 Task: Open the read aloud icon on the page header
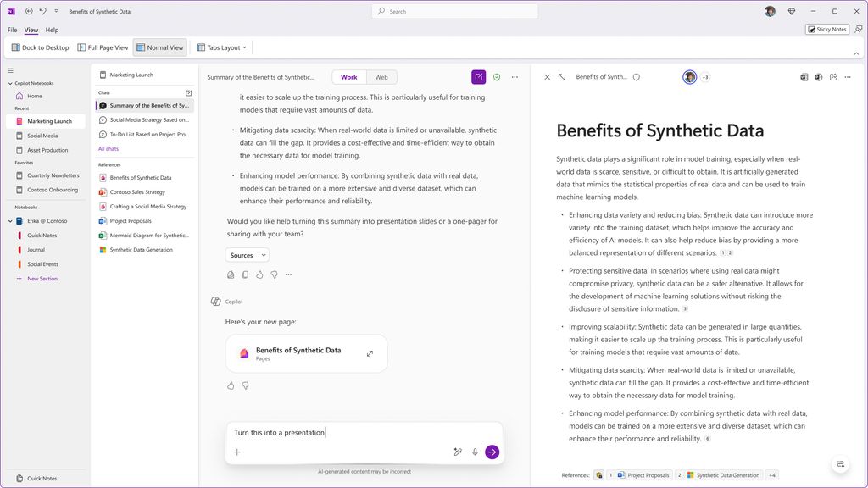pos(818,76)
